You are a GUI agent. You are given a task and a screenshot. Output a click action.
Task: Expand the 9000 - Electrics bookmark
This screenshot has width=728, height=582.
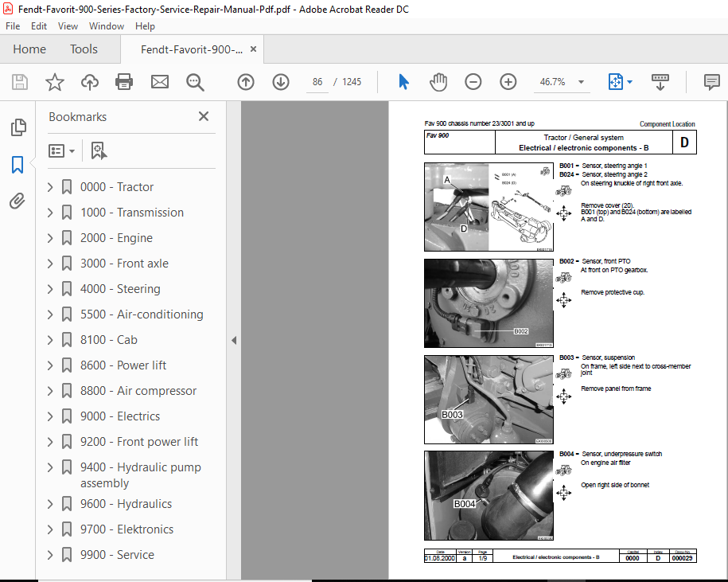(x=50, y=416)
